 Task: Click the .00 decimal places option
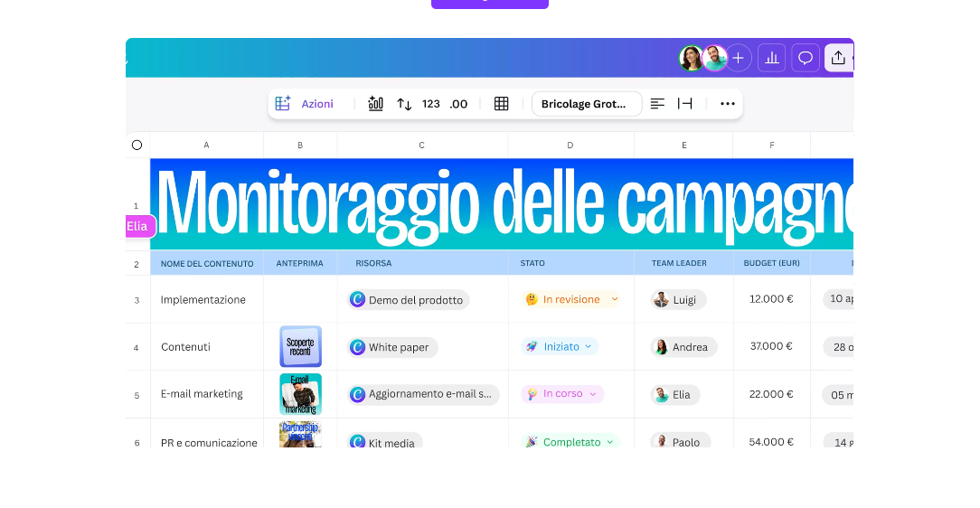click(459, 104)
